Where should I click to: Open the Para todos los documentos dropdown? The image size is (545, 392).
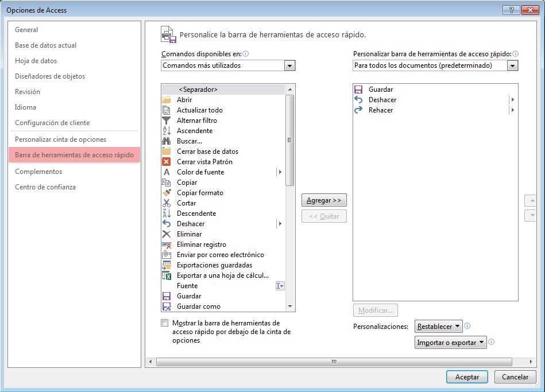[x=513, y=66]
